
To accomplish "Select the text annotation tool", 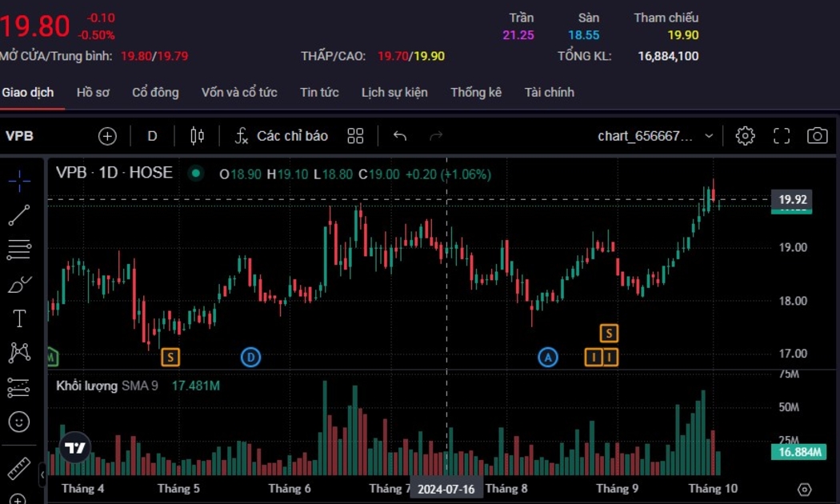I will coord(19,318).
